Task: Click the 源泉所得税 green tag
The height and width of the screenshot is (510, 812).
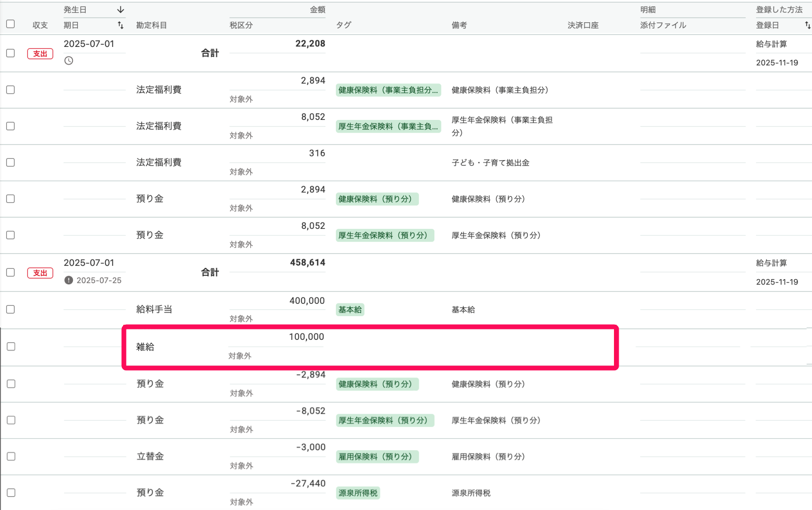Action: click(358, 493)
